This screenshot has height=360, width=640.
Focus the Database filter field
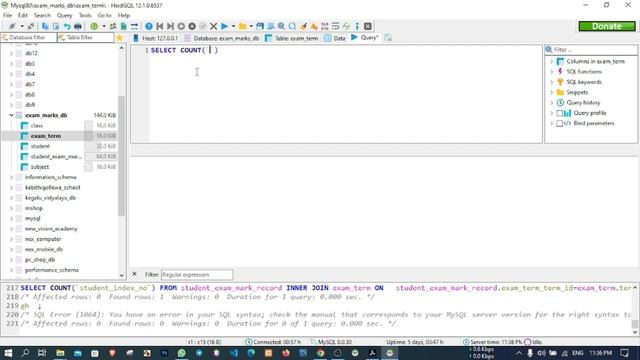tap(29, 38)
